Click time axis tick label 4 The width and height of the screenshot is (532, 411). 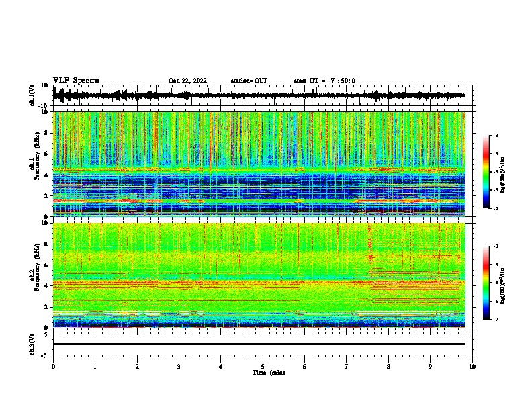(x=221, y=366)
